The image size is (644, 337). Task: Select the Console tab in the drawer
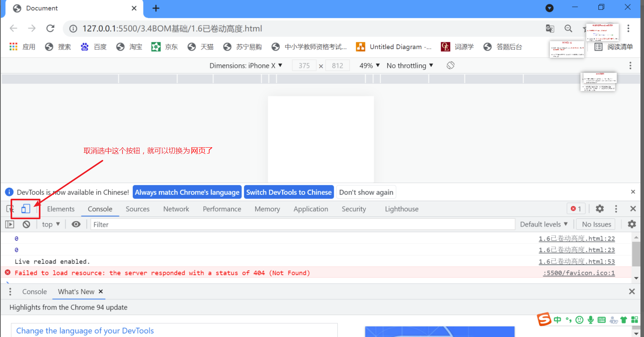35,292
